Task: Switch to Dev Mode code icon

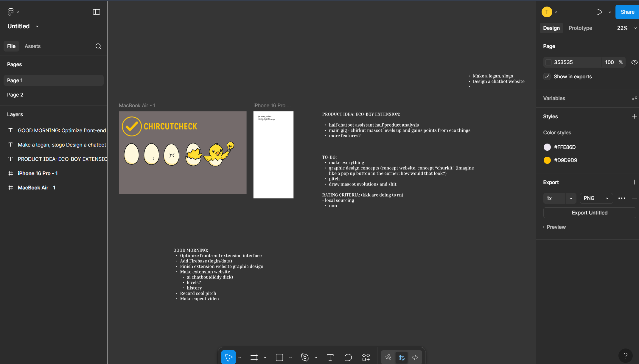Action: [415, 357]
